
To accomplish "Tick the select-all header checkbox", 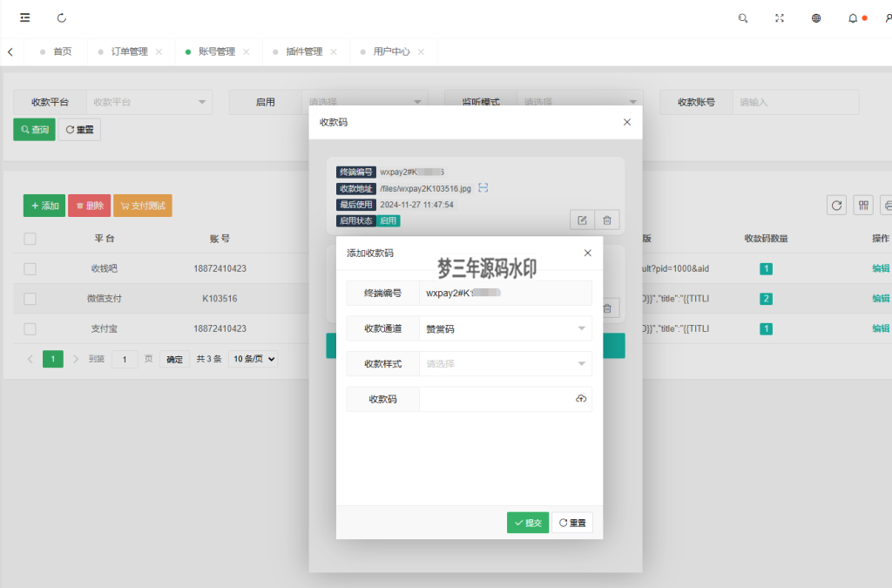I will [x=30, y=239].
